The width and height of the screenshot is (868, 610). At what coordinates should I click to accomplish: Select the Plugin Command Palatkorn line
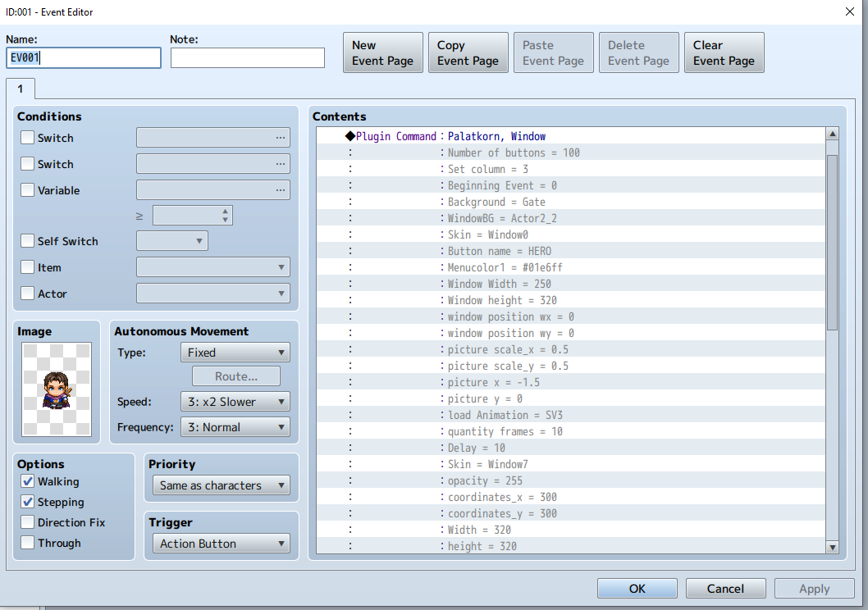click(571, 136)
